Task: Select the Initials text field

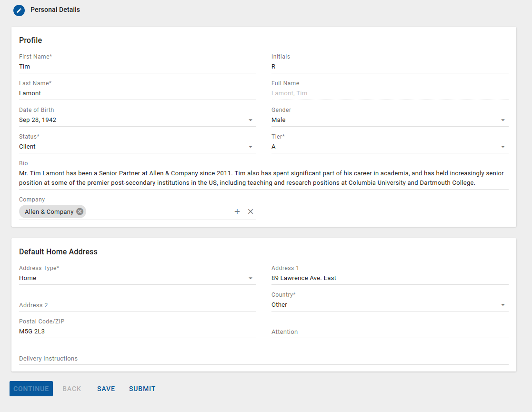Action: pos(390,67)
